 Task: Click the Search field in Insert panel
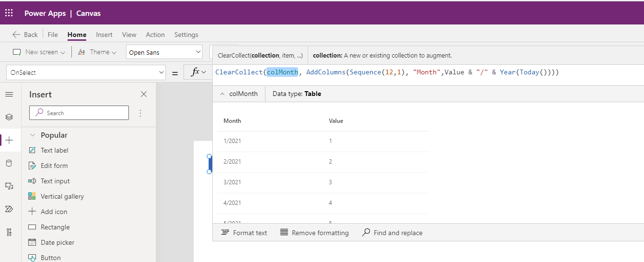coord(79,113)
